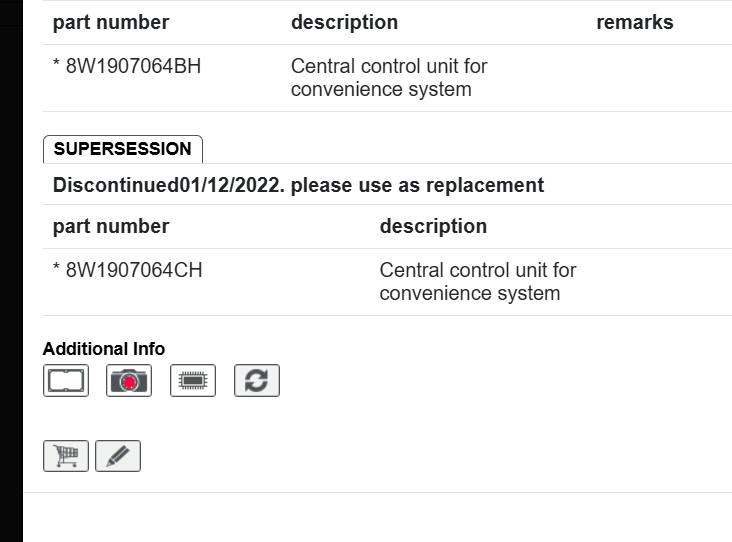The height and width of the screenshot is (542, 732).
Task: Select the SUPERSESSION tab
Action: (x=122, y=149)
